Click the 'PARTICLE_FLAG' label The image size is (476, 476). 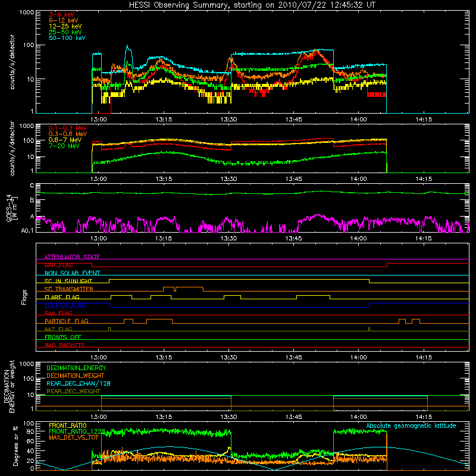point(67,321)
